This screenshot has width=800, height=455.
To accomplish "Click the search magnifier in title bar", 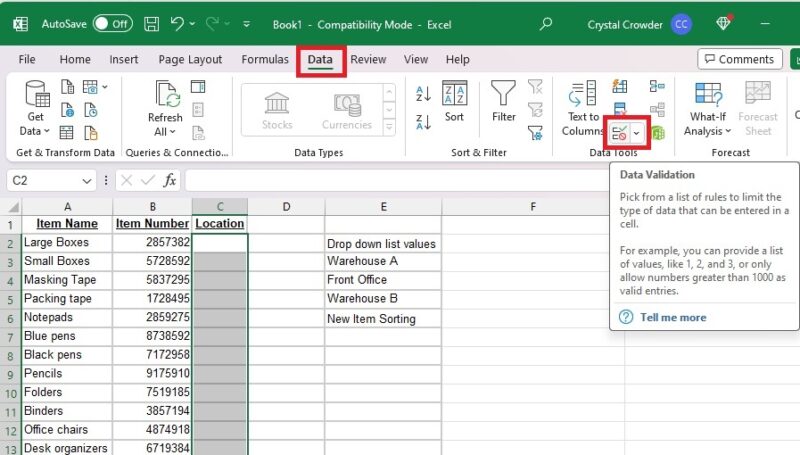I will (x=546, y=23).
